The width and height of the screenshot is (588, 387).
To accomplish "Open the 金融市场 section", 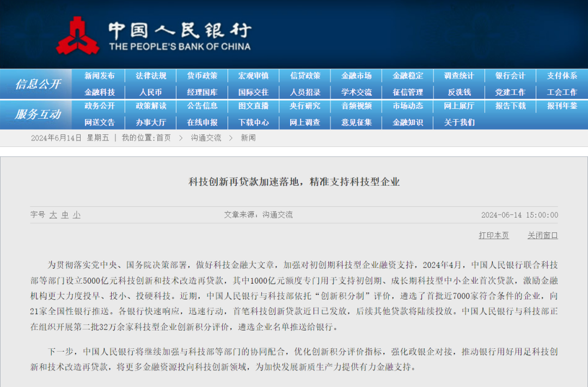I will coord(356,76).
